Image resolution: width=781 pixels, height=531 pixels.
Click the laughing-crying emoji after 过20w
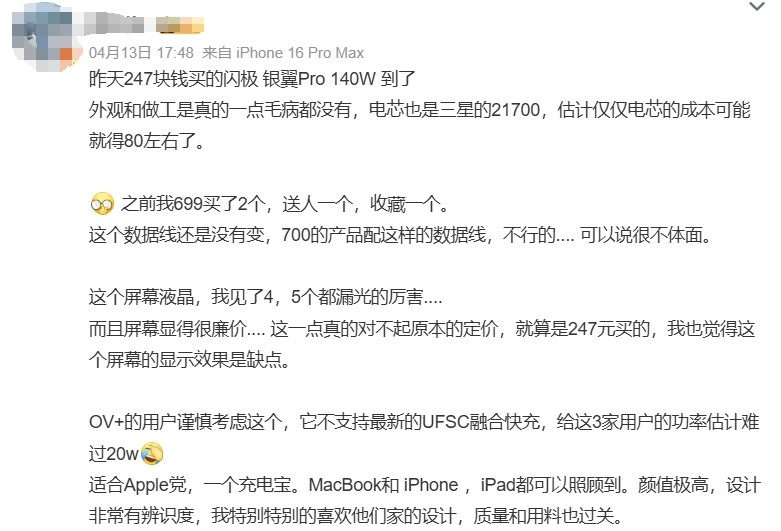point(151,454)
